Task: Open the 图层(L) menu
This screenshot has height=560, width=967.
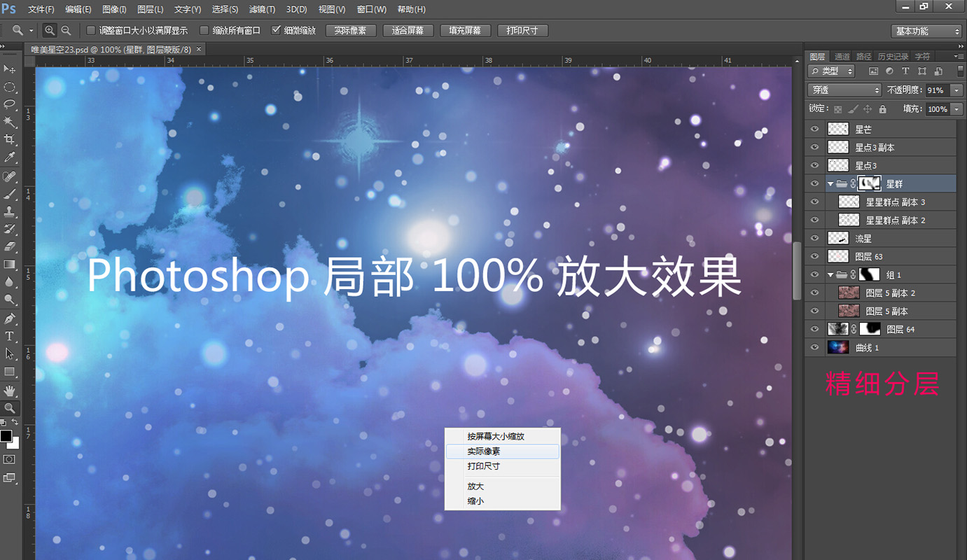Action: (x=151, y=9)
